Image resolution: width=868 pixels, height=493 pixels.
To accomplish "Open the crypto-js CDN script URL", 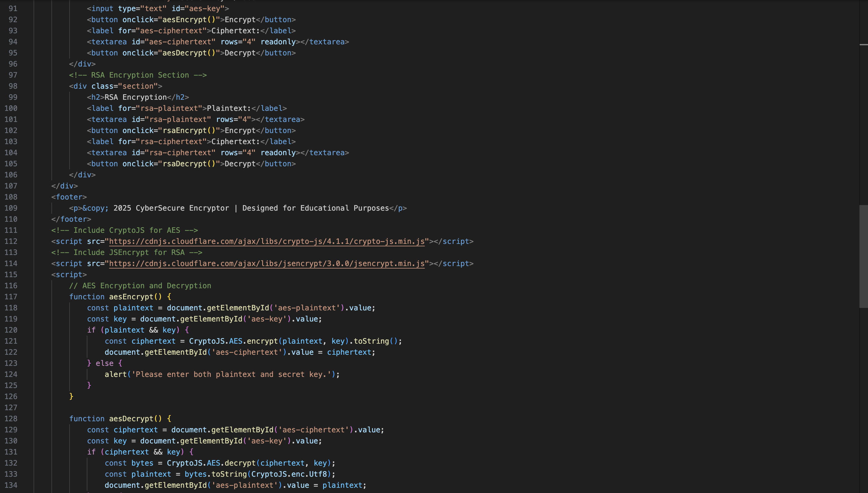I will coord(266,241).
